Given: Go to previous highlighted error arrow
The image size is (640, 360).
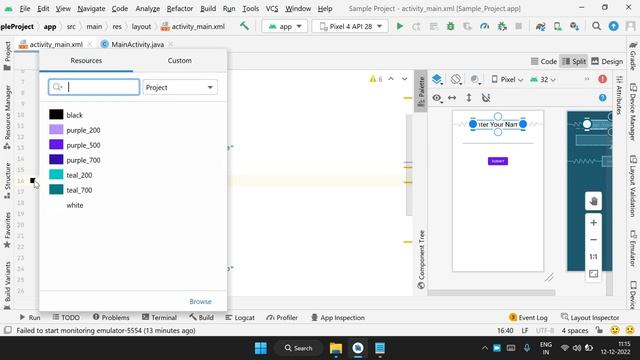Looking at the screenshot, I should tap(391, 79).
